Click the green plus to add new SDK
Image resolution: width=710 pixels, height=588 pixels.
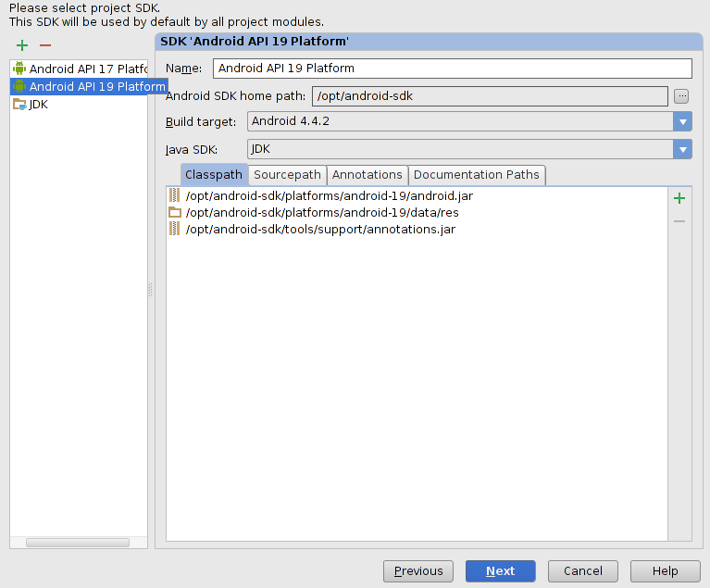21,45
